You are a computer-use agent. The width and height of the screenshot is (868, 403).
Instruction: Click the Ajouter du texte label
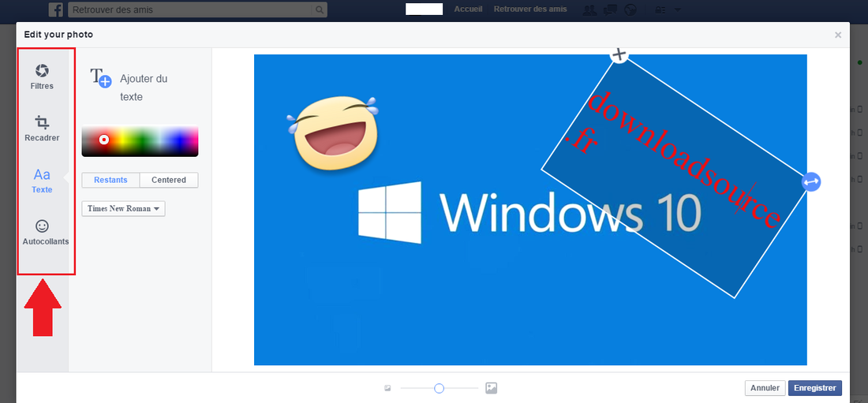(144, 88)
